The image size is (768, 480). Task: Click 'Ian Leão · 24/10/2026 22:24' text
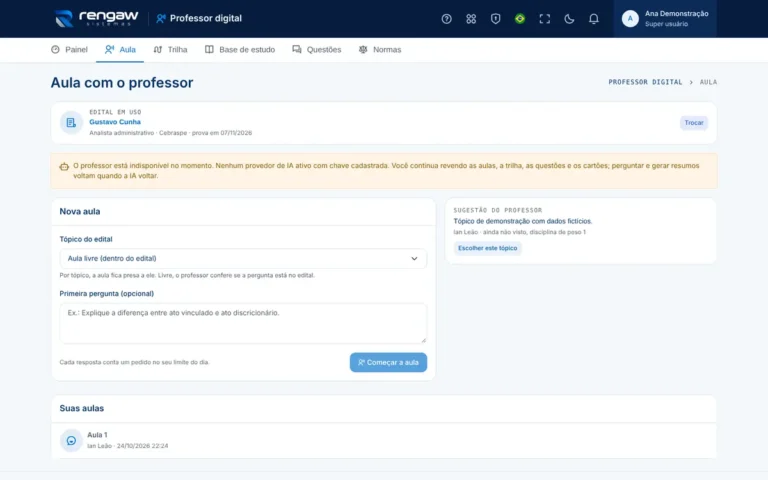coord(127,446)
